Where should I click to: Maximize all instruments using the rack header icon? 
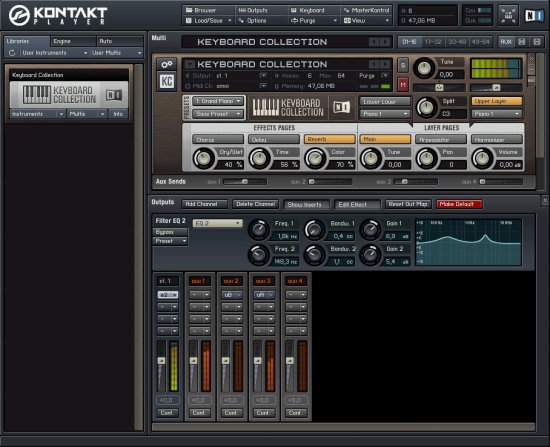pyautogui.click(x=536, y=42)
